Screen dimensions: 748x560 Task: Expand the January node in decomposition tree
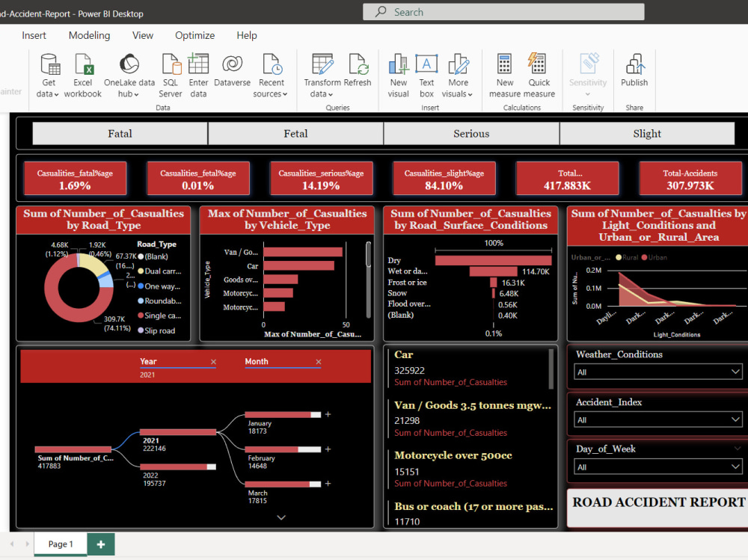tap(327, 413)
